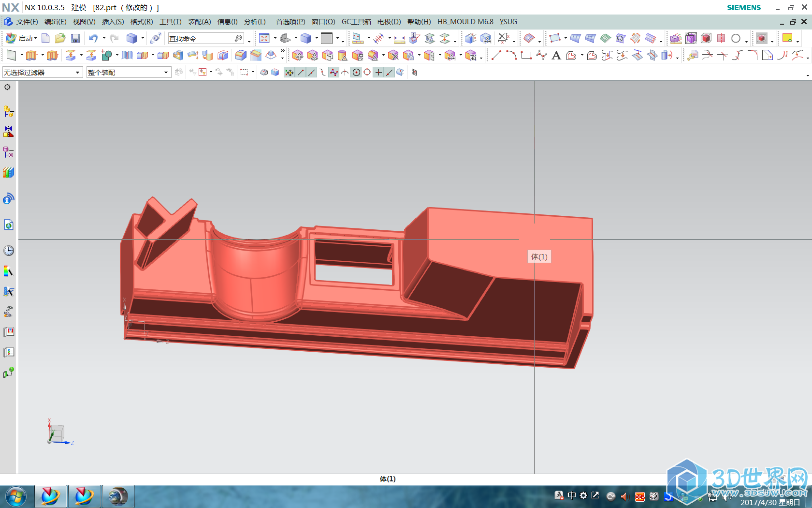Select the static wireframe cube icon
This screenshot has width=812, height=508.
point(691,38)
